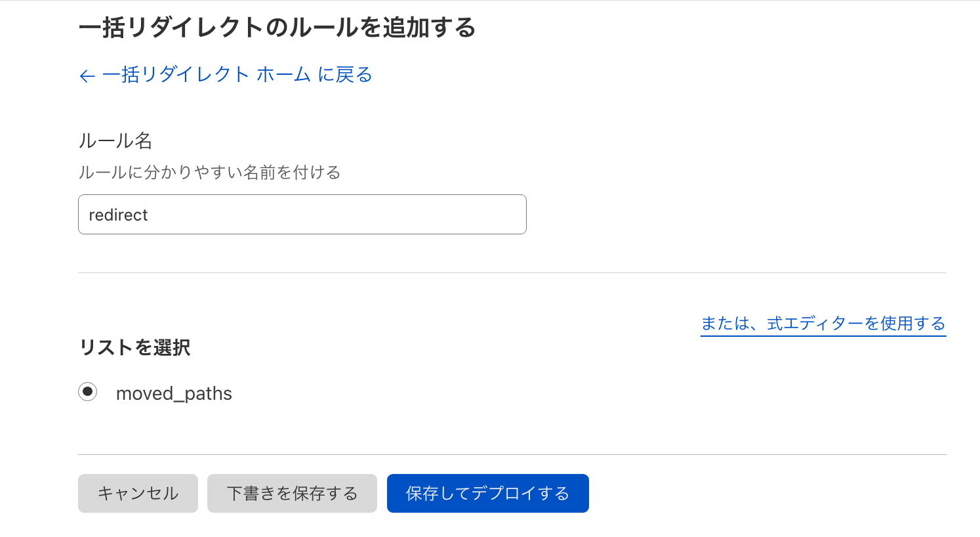
Task: Click the word redirect inside the name field
Action: pyautogui.click(x=118, y=215)
